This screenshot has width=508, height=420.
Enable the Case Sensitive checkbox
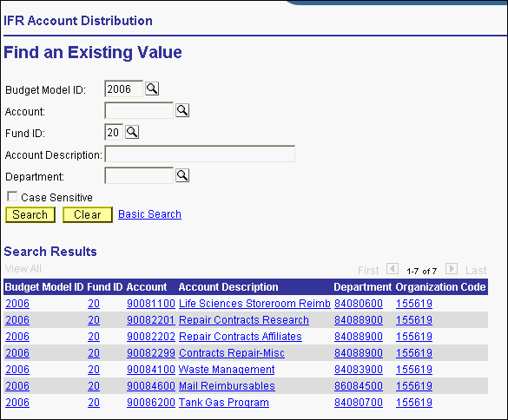coord(12,197)
